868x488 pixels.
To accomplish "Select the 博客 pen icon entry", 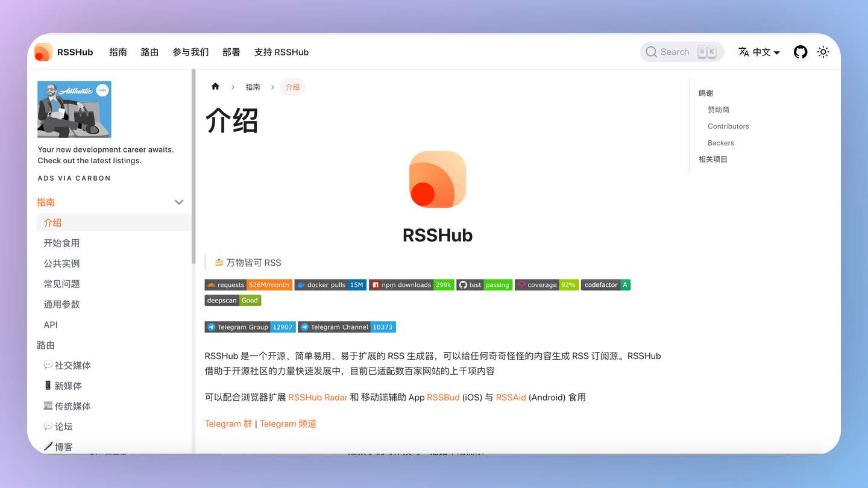I will coord(61,446).
